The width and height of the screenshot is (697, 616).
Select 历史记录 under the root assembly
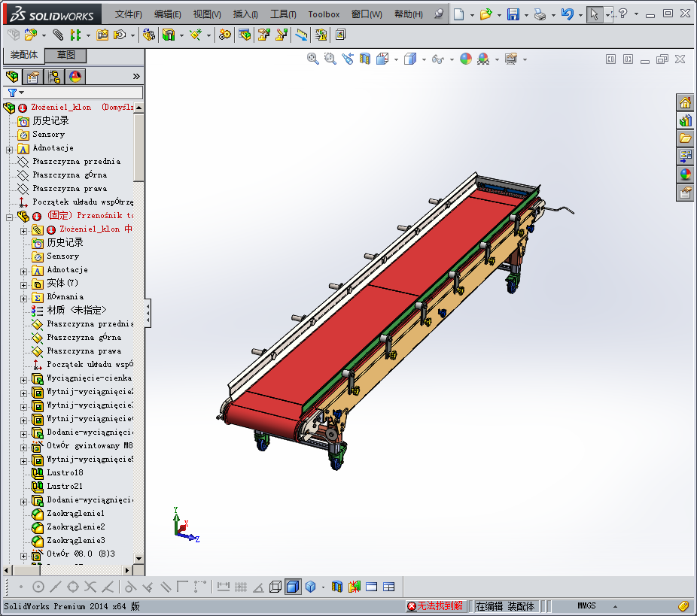pos(50,121)
